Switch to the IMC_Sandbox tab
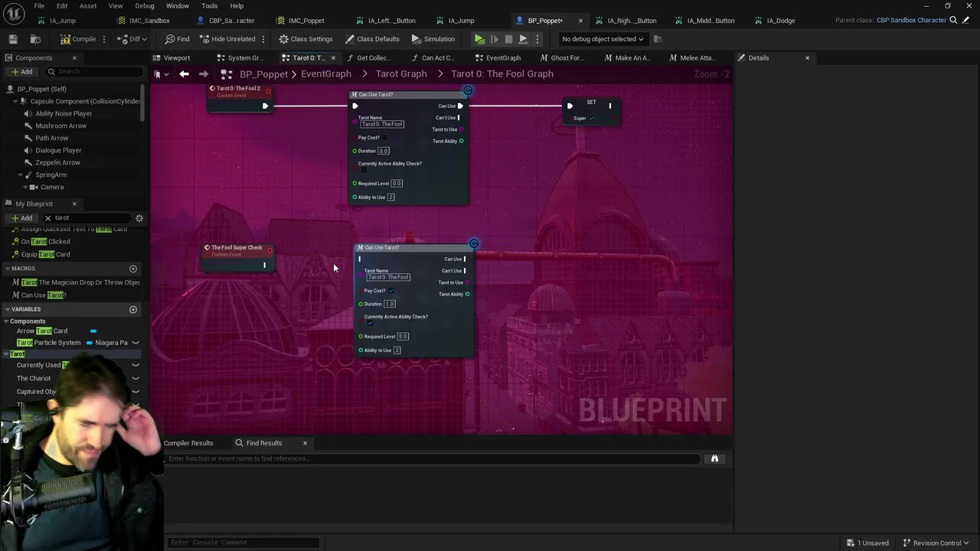The height and width of the screenshot is (551, 980). (x=149, y=21)
